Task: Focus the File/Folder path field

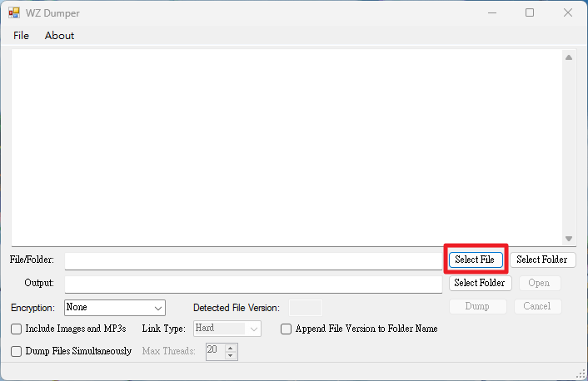Action: tap(253, 261)
